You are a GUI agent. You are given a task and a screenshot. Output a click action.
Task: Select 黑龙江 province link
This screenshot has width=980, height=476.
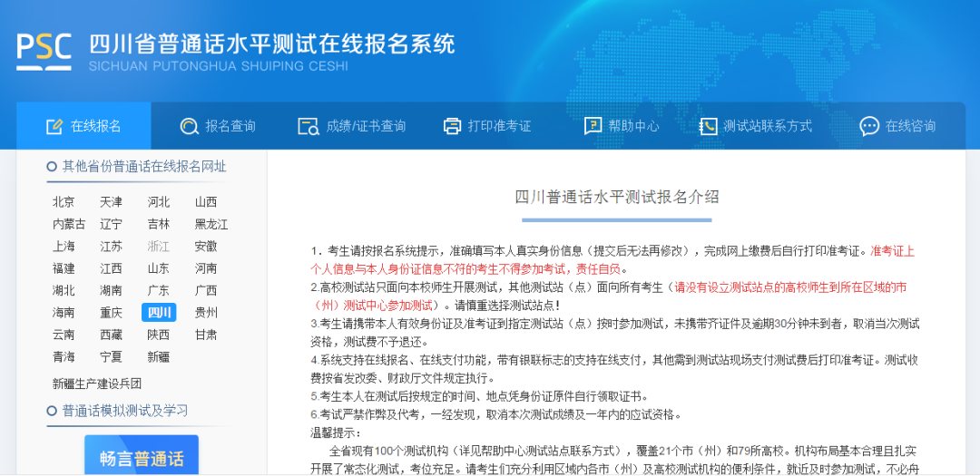[211, 224]
